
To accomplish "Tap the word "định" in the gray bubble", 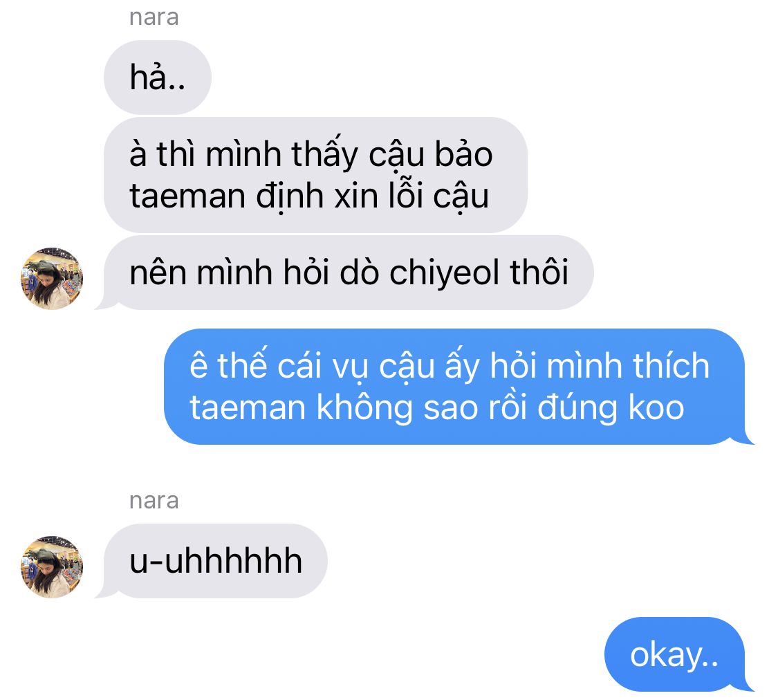I will tap(290, 197).
